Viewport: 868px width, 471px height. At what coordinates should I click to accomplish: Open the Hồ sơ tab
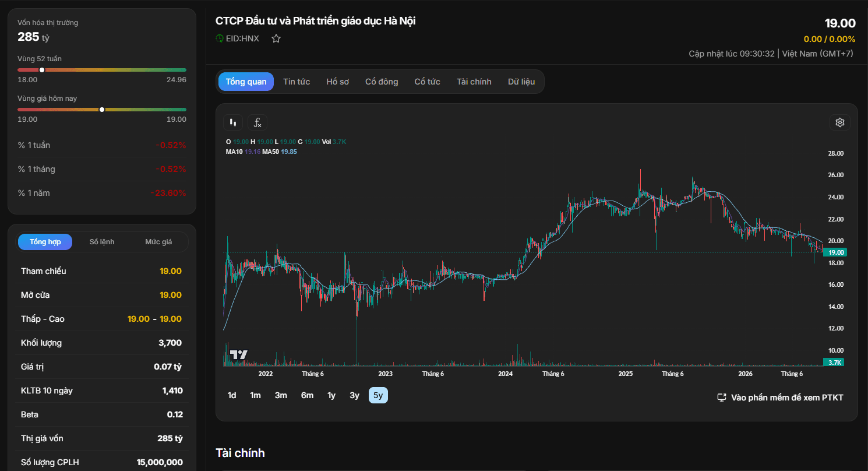[338, 82]
